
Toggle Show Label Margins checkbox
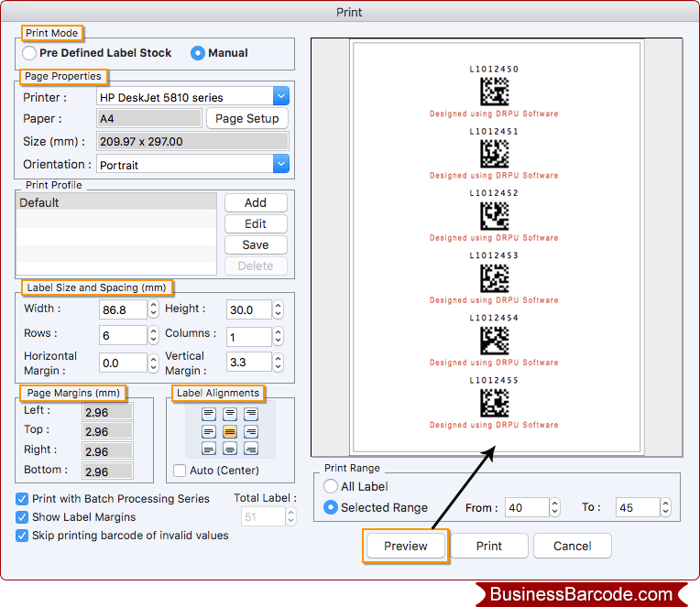point(22,517)
